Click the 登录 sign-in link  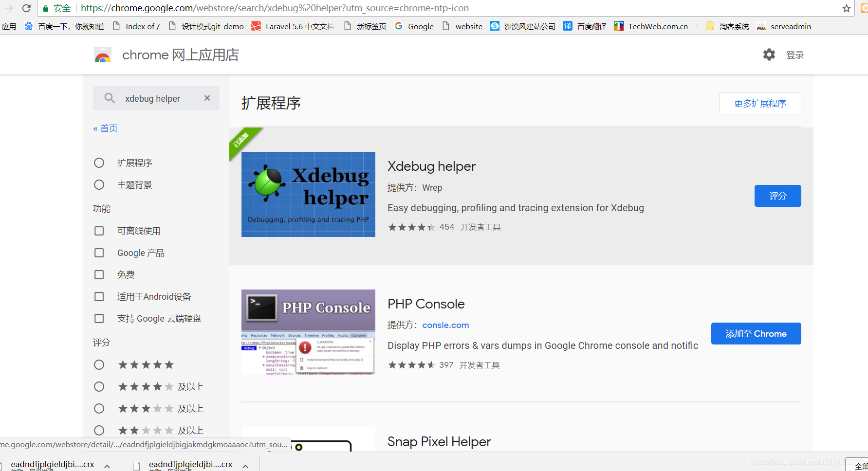[x=795, y=55]
